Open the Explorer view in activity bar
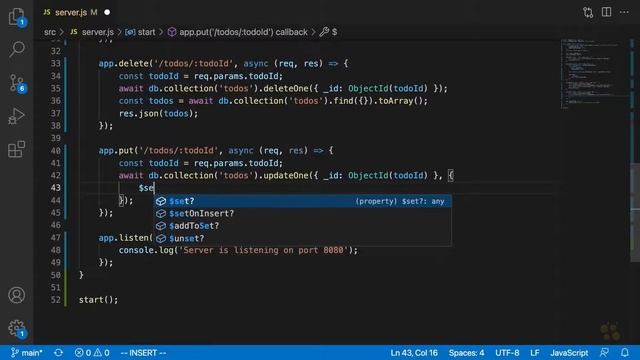The width and height of the screenshot is (640, 360). 16,17
